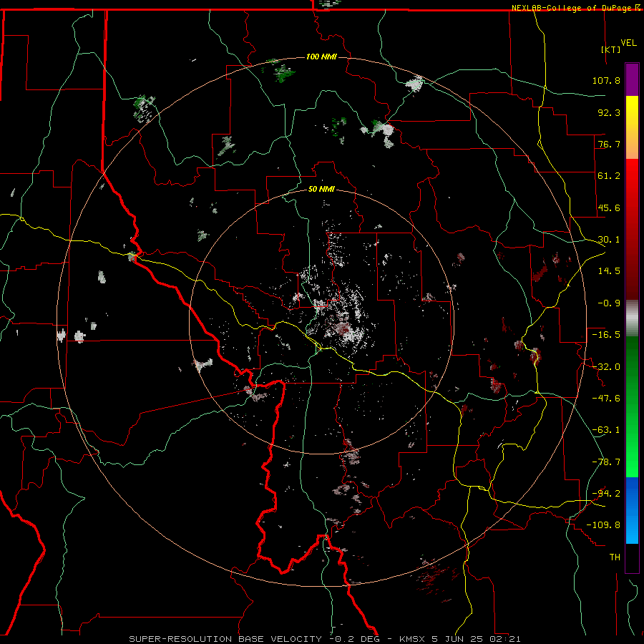Click the blue segment of color bar
Image resolution: width=644 pixels, height=644 pixels.
tap(632, 510)
